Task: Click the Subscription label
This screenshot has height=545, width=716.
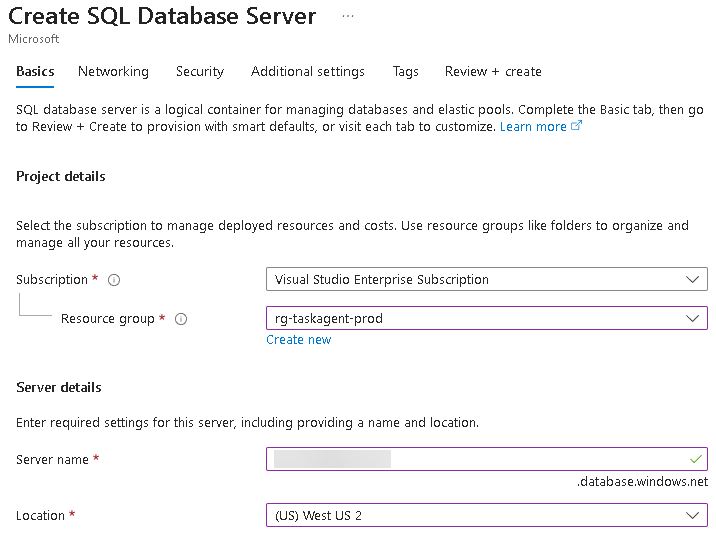Action: [52, 279]
